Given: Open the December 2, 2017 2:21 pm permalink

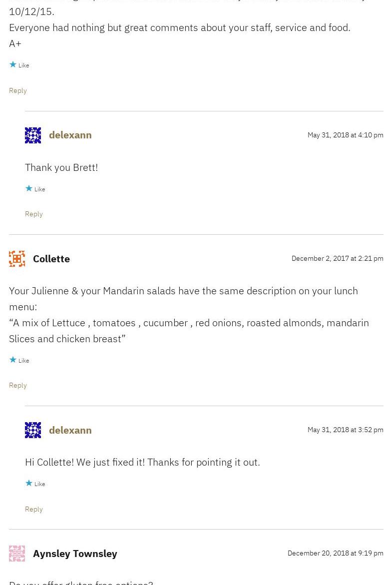Looking at the screenshot, I should [x=337, y=258].
